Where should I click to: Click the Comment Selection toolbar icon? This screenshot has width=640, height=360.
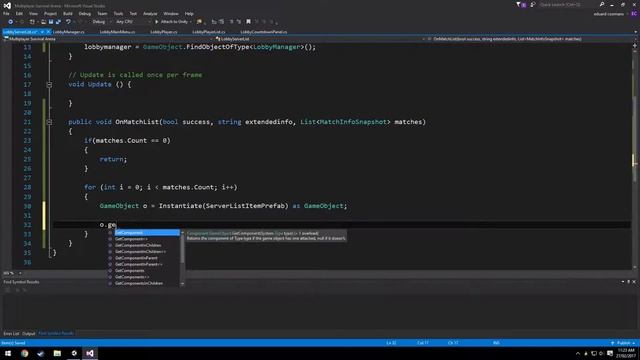pos(231,22)
